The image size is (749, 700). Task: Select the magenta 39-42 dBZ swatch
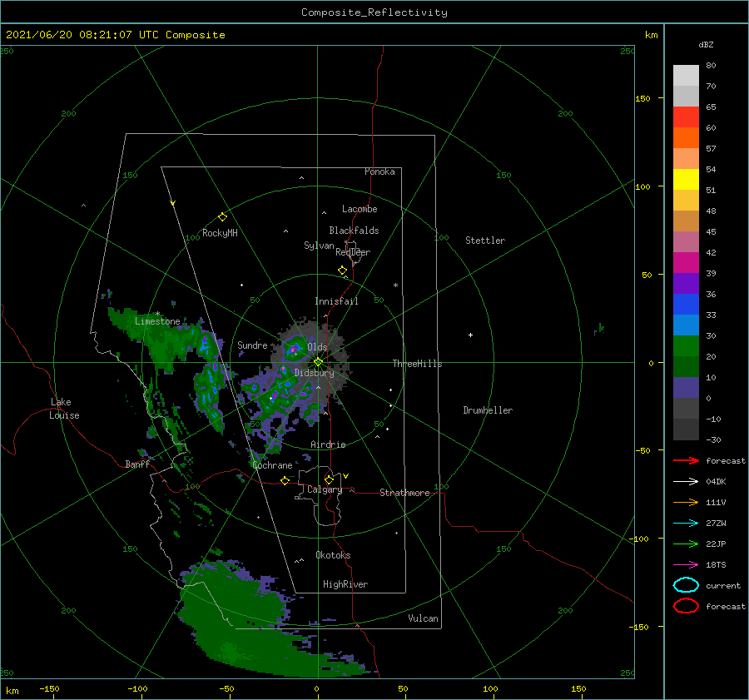point(686,263)
